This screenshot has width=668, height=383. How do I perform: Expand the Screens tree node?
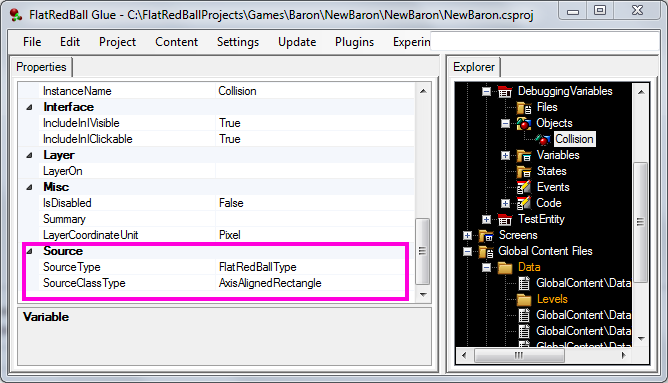(x=467, y=236)
